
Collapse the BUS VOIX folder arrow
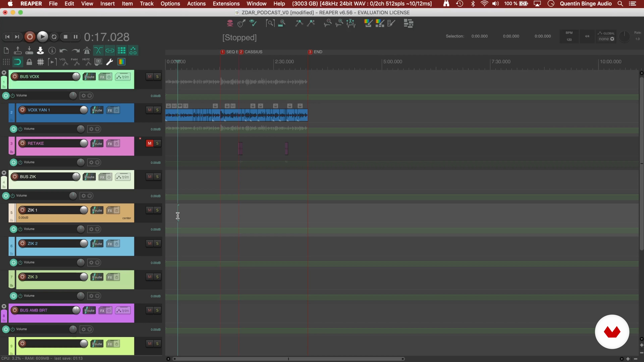pyautogui.click(x=4, y=73)
